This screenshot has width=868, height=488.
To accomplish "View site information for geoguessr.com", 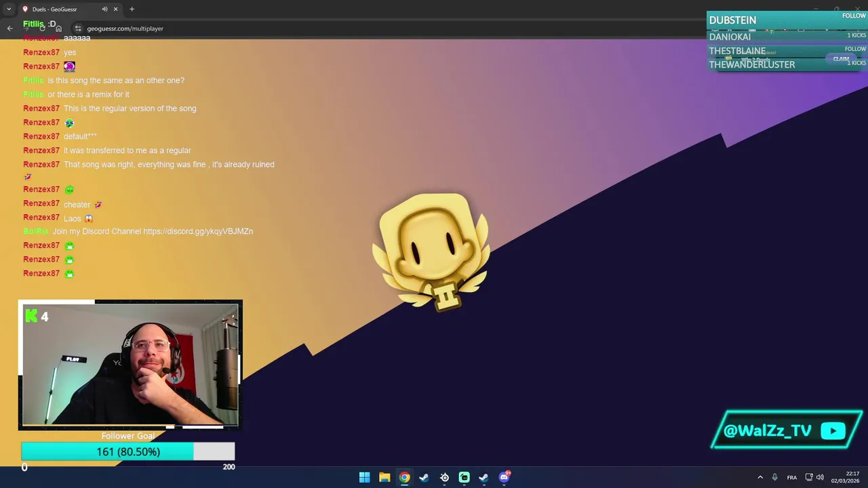I will coord(78,28).
